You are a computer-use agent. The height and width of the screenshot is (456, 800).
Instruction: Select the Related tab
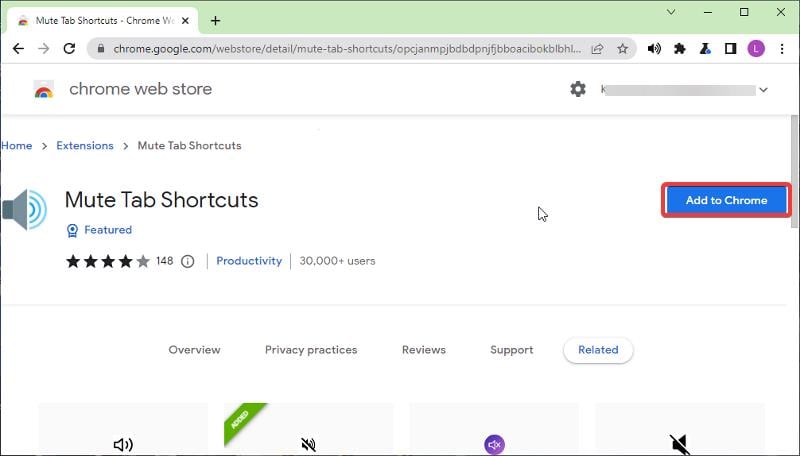click(598, 350)
